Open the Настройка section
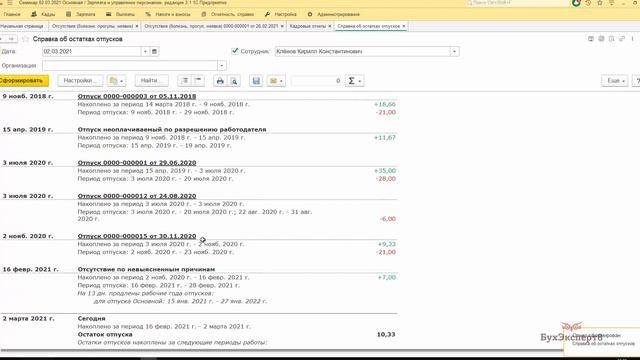640x360 pixels. pyautogui.click(x=280, y=14)
